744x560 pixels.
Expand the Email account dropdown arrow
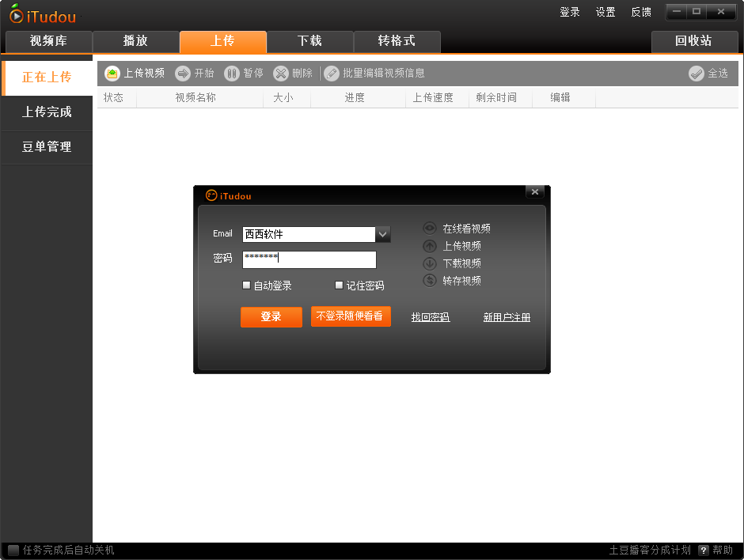pos(383,234)
